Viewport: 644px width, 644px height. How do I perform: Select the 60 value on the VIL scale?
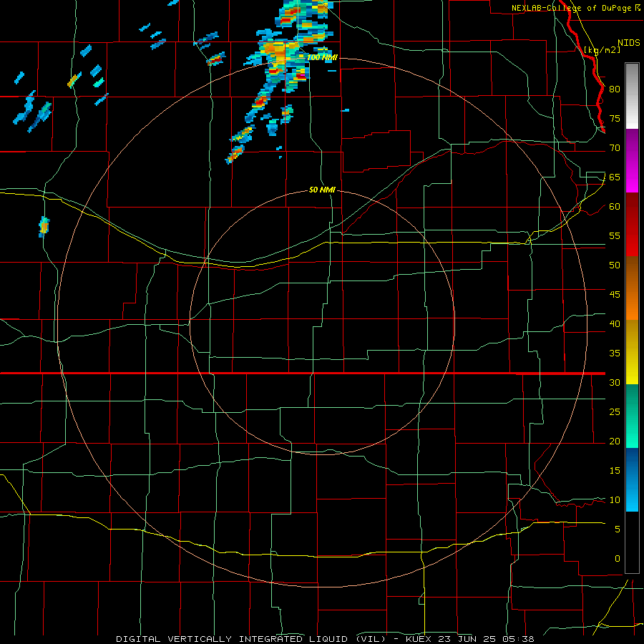point(615,207)
